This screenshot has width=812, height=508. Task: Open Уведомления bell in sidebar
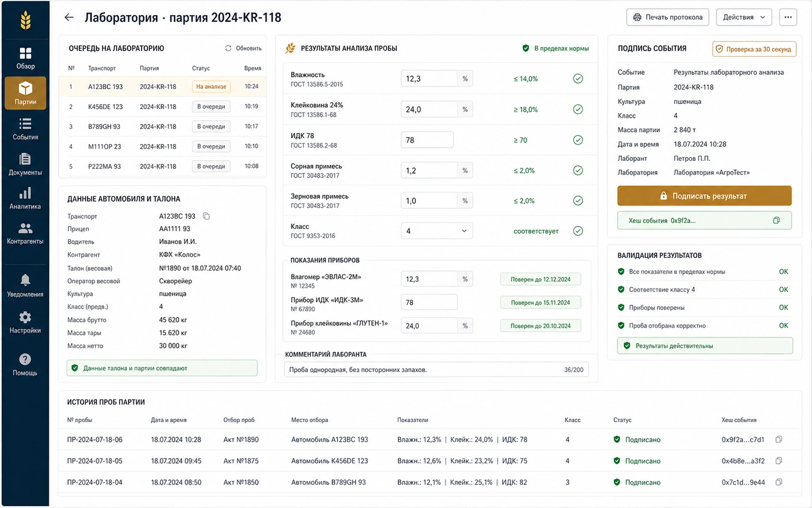tap(26, 286)
